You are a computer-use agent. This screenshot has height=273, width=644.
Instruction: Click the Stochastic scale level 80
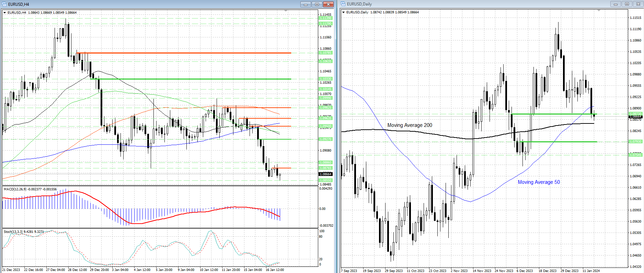[x=321, y=237]
